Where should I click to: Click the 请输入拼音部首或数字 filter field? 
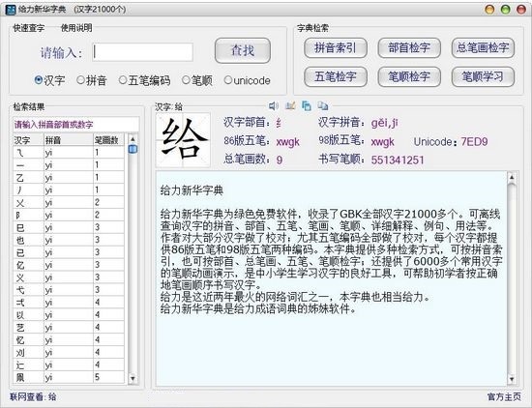point(76,125)
